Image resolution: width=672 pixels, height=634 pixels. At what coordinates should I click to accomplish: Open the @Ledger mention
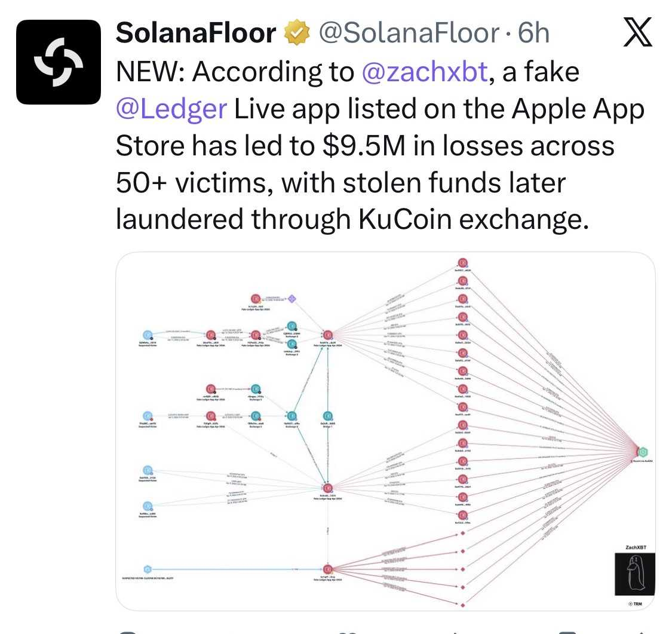[x=171, y=109]
